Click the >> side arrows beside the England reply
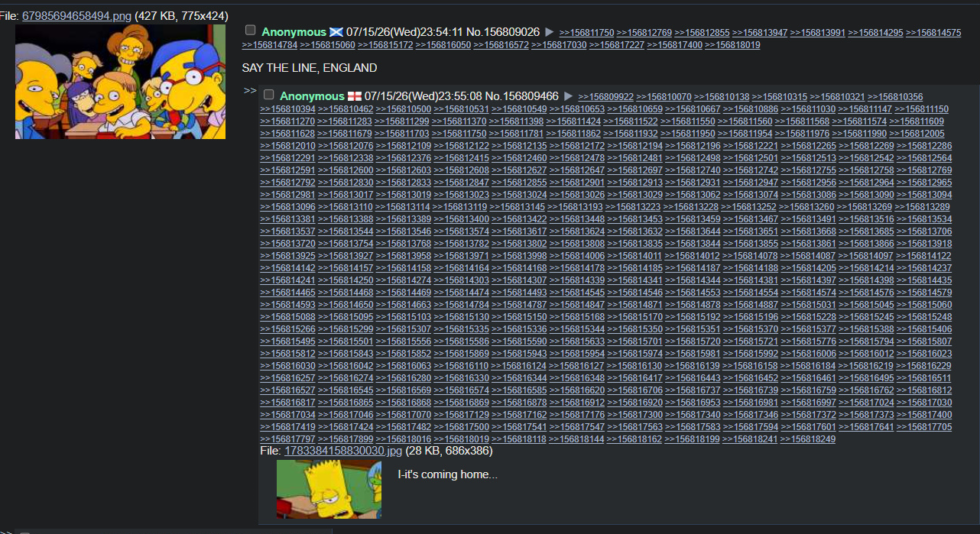The height and width of the screenshot is (534, 980). pyautogui.click(x=250, y=91)
